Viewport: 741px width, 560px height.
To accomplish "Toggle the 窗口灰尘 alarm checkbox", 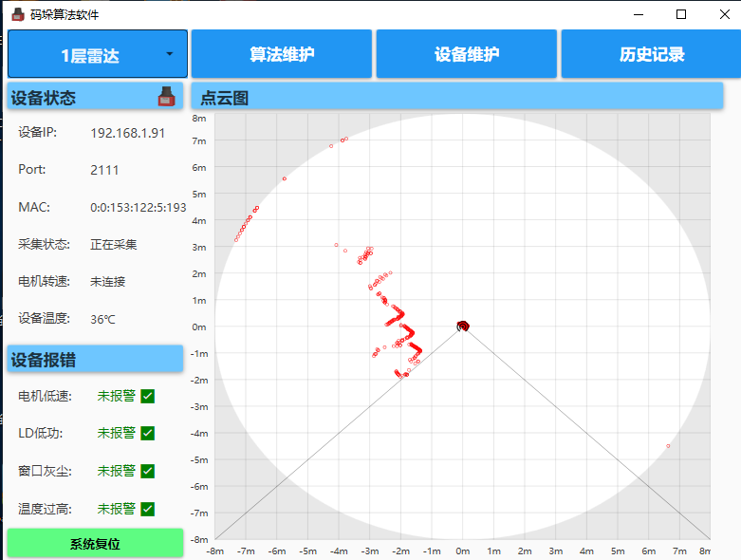I will [148, 471].
